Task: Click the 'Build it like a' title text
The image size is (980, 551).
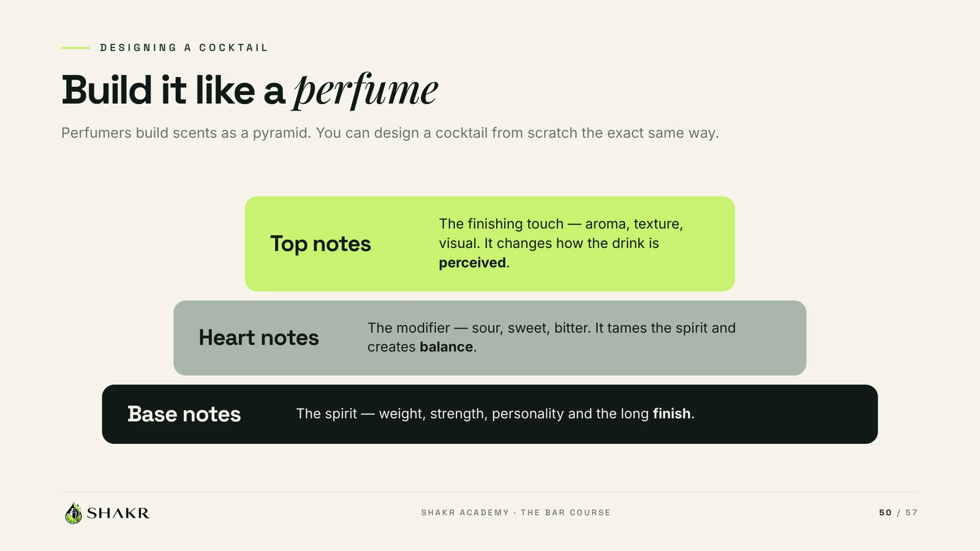Action: [173, 91]
